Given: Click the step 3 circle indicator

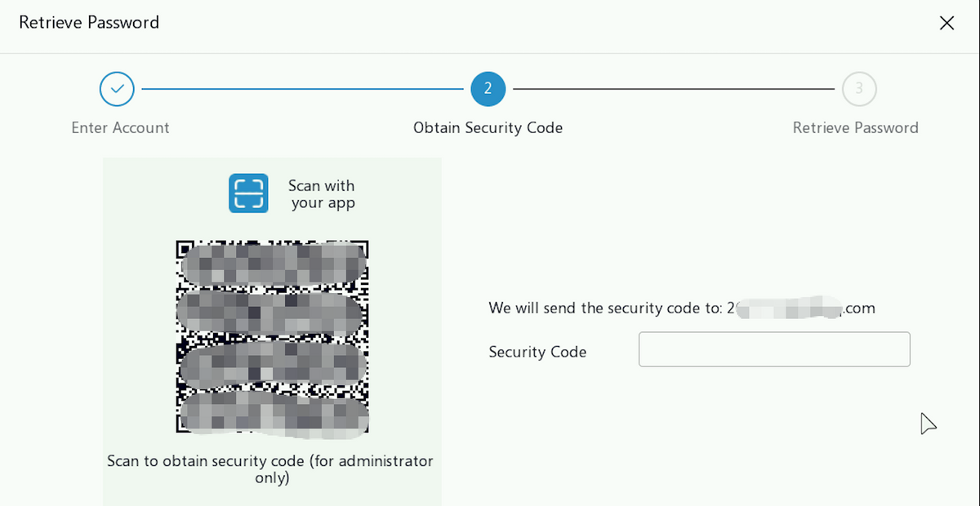Looking at the screenshot, I should click(x=858, y=89).
